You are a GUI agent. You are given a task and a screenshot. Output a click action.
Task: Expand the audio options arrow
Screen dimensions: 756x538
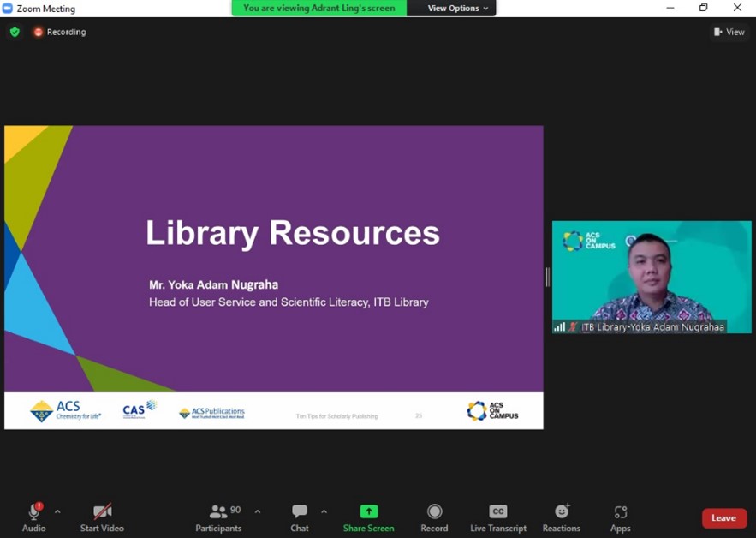pos(57,511)
